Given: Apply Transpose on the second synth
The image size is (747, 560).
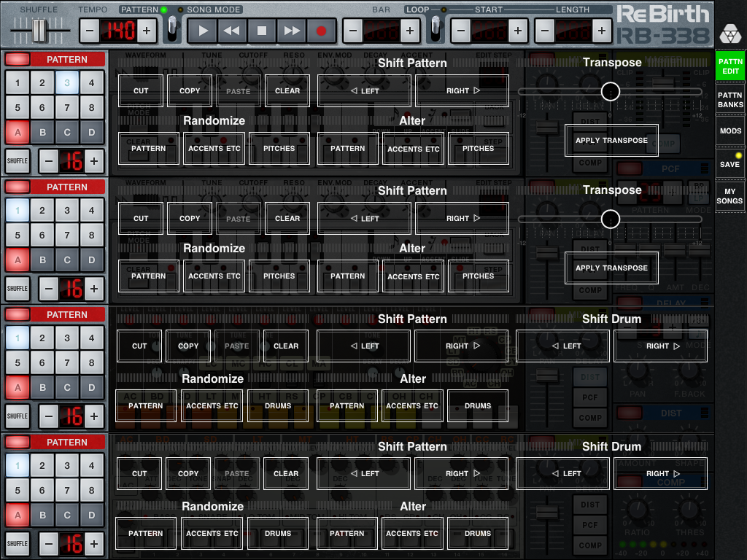Looking at the screenshot, I should [612, 268].
